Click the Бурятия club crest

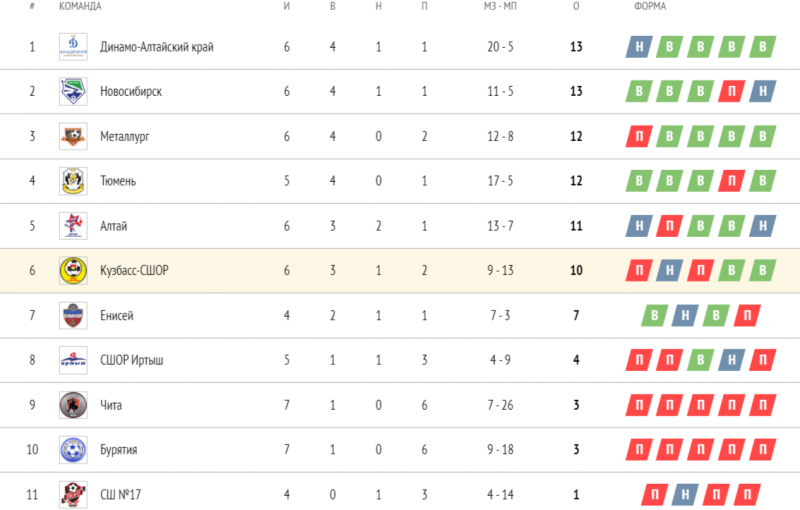73,450
